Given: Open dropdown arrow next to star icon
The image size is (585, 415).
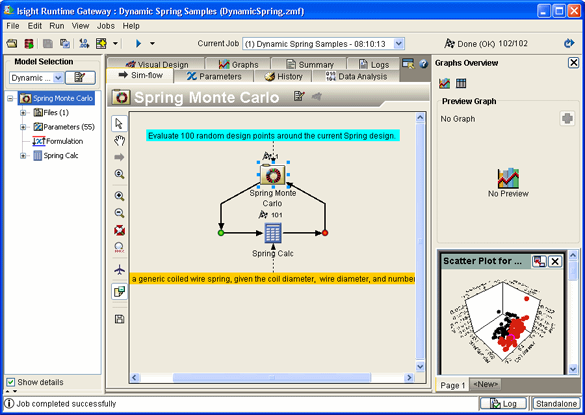Looking at the screenshot, I should [116, 44].
